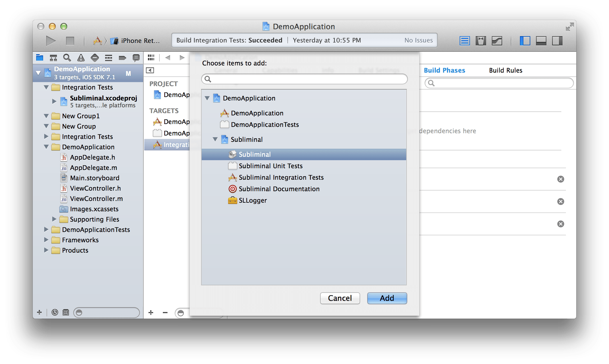The height and width of the screenshot is (364, 609).
Task: Open the Issue navigator warning icon
Action: [81, 58]
